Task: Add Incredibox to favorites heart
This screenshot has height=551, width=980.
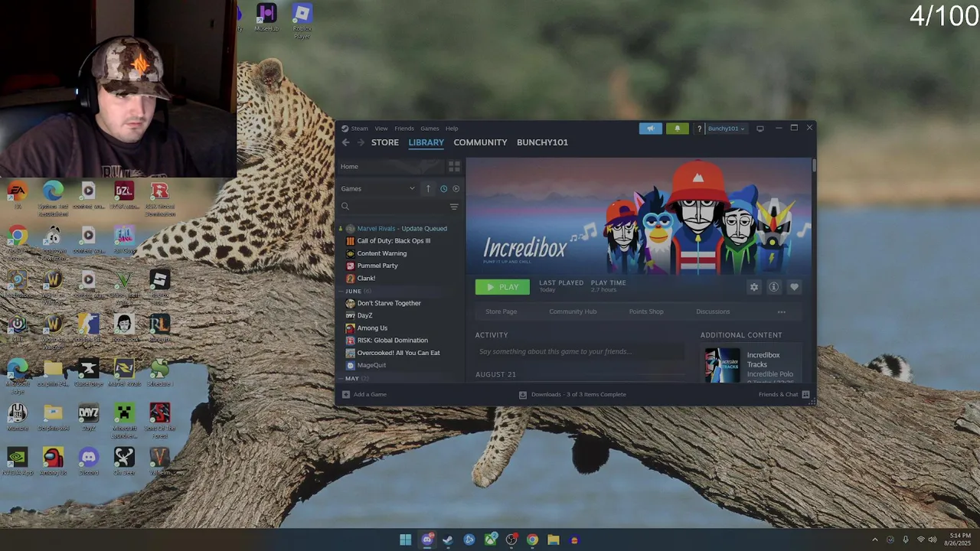Action: 794,287
